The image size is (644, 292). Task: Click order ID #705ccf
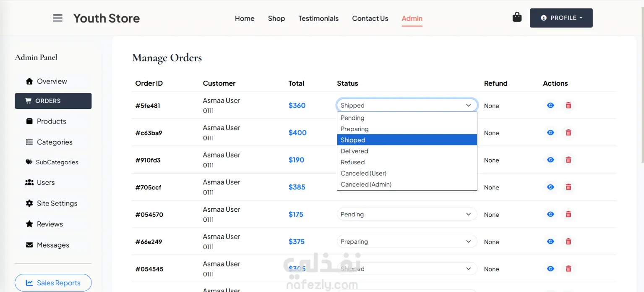[x=148, y=187]
